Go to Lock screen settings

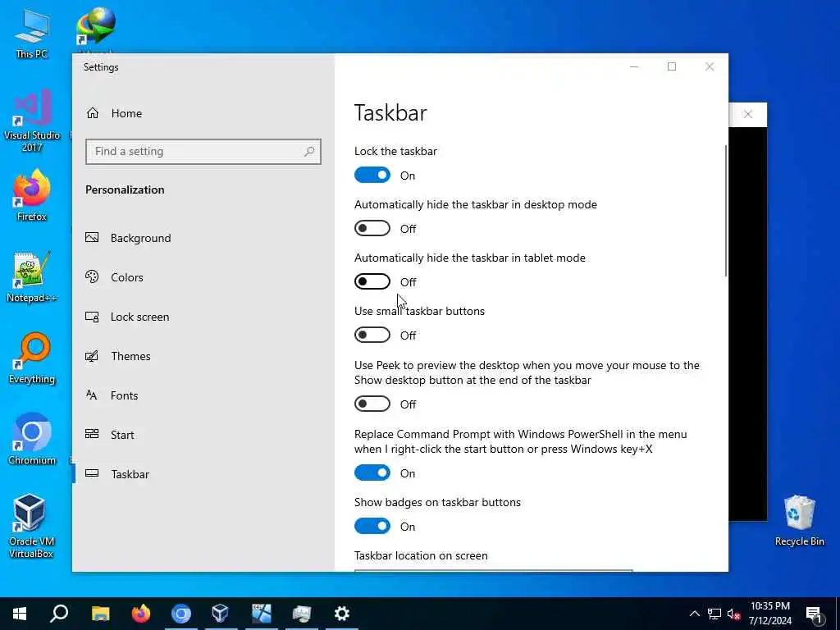[x=203, y=317]
